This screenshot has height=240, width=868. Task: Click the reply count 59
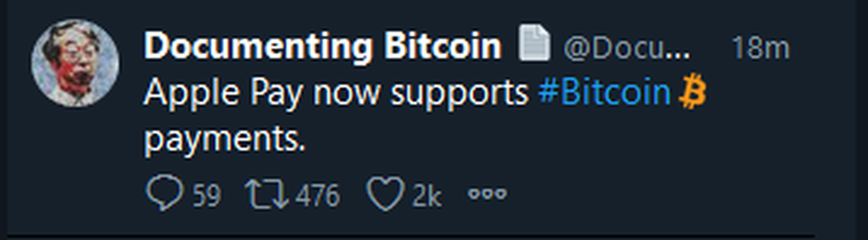206,195
